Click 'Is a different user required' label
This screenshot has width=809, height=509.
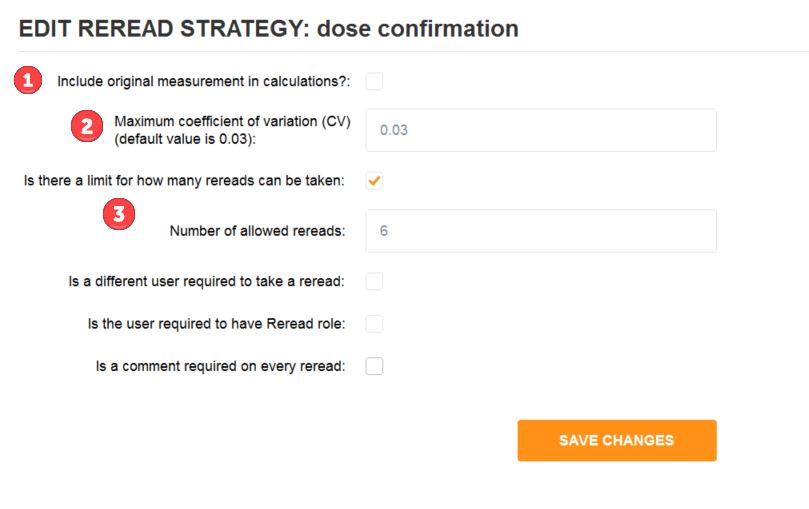(x=206, y=282)
